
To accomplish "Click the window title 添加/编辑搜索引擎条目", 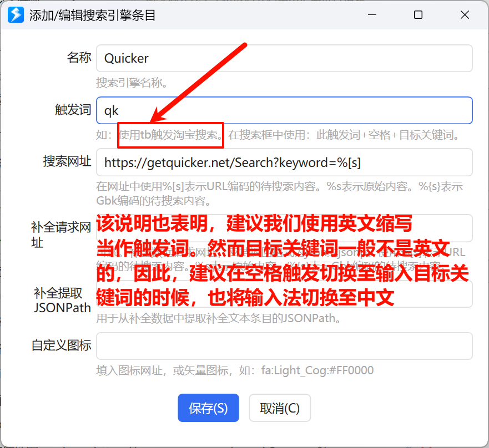I will 93,16.
